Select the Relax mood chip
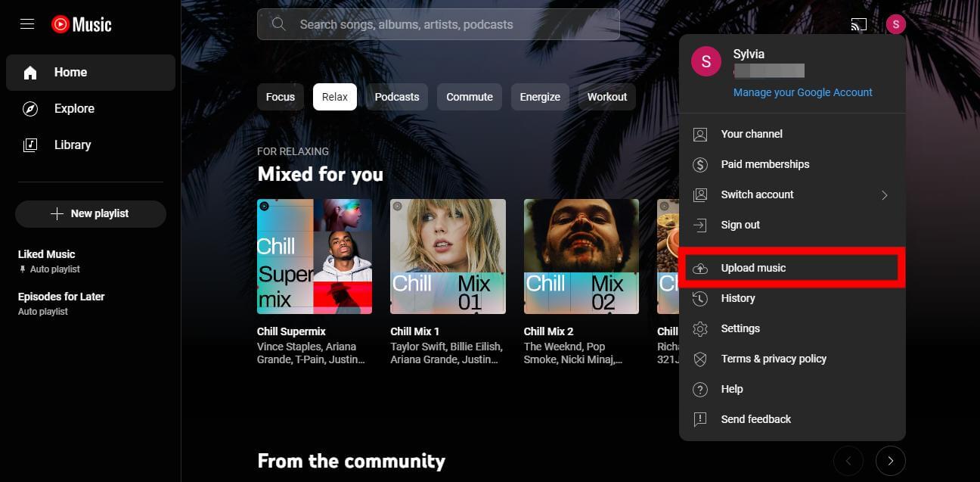Screen dimensions: 980x482 coord(335,97)
